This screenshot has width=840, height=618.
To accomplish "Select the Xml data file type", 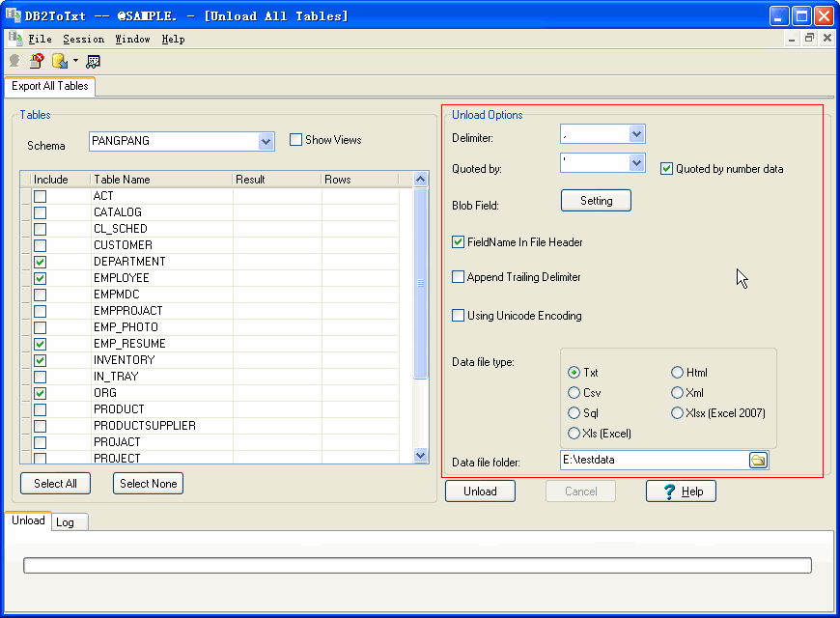I will 677,393.
